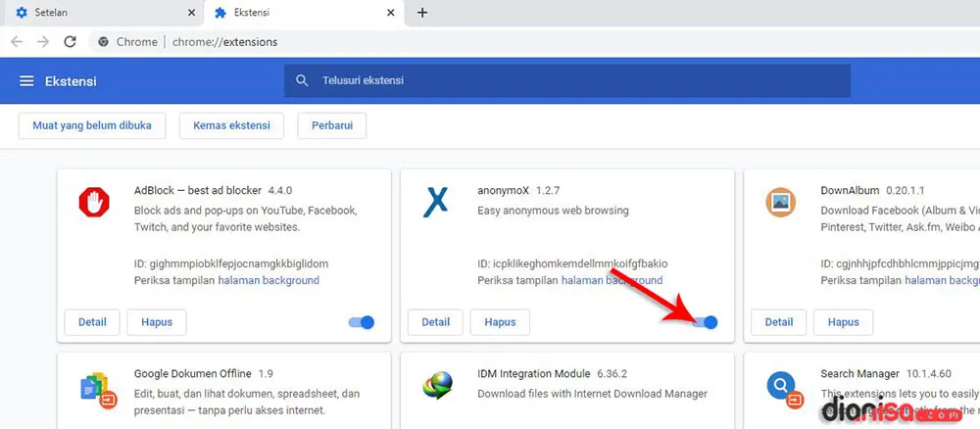Click Hapus for DownAlbum
The height and width of the screenshot is (429, 980).
(843, 322)
